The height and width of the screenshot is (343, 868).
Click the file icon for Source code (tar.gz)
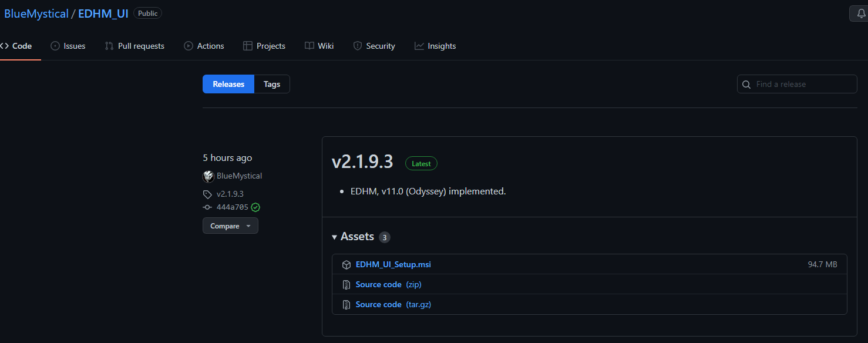tap(346, 305)
